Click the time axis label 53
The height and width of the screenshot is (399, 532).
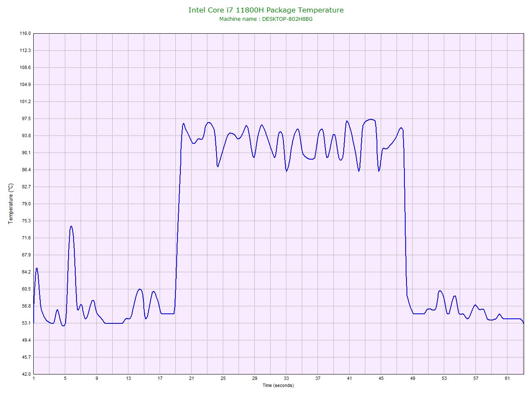(444, 378)
